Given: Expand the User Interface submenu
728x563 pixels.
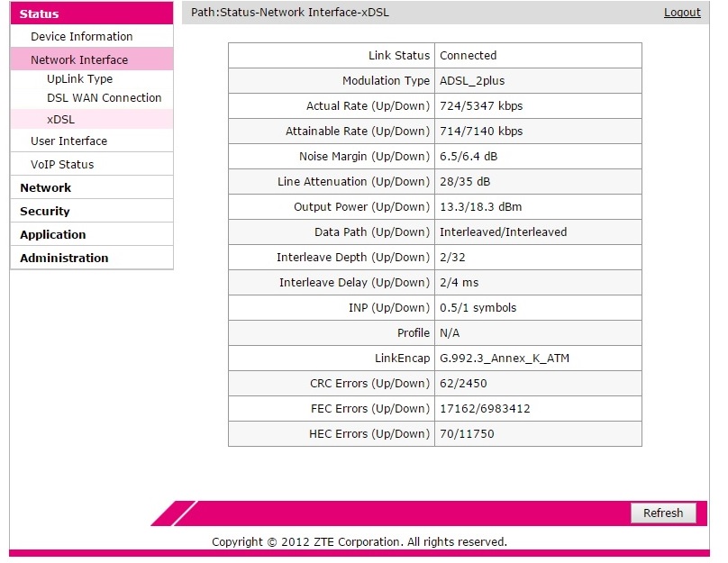Looking at the screenshot, I should point(68,141).
